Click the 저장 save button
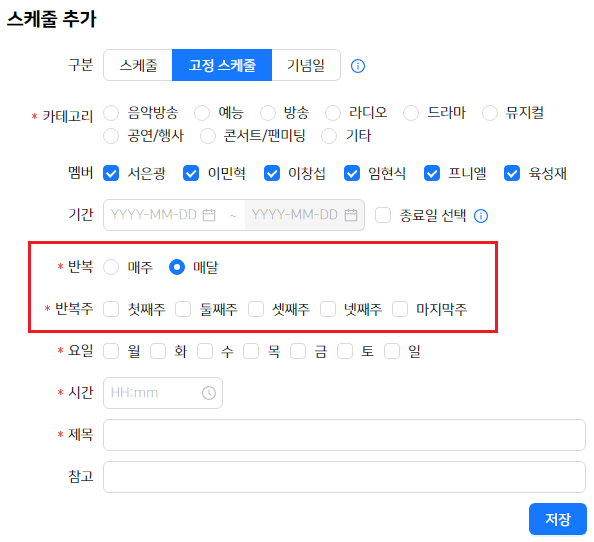594x542 pixels. click(558, 519)
